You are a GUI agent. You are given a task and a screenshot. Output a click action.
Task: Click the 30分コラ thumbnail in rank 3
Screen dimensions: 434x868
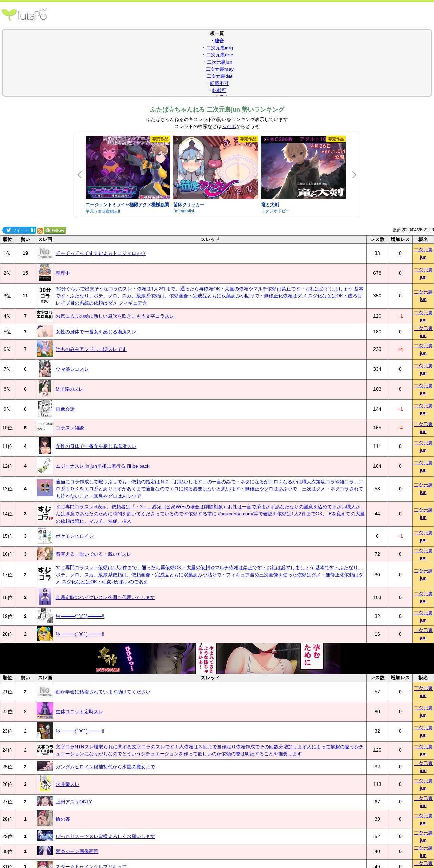point(45,296)
